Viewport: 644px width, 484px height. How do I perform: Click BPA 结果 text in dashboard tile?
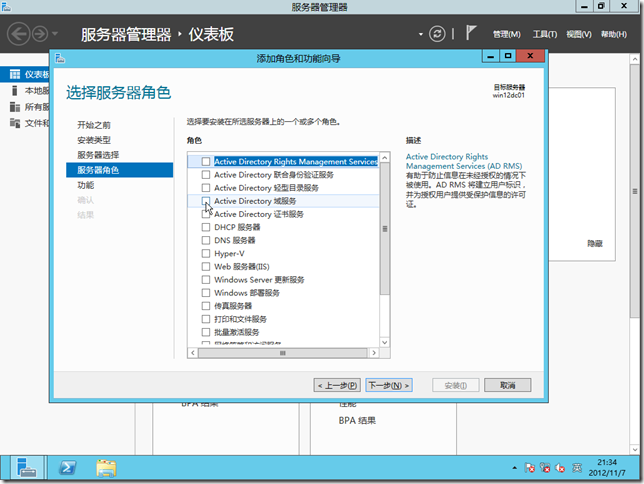click(x=357, y=420)
